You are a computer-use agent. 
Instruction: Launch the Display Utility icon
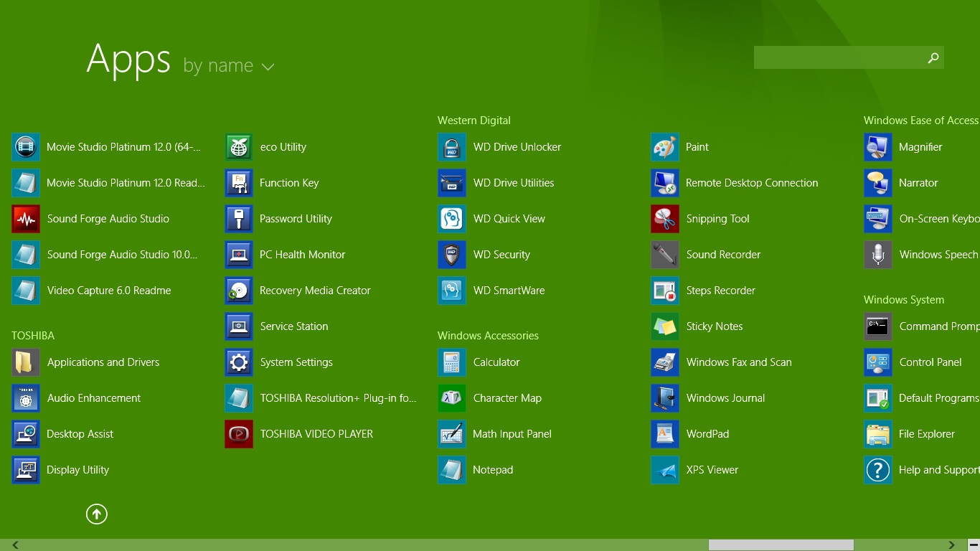pos(26,470)
